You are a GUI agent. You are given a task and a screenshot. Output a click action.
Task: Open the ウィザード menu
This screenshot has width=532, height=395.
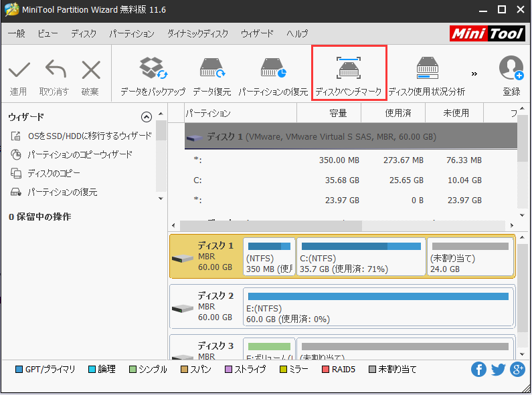click(257, 33)
